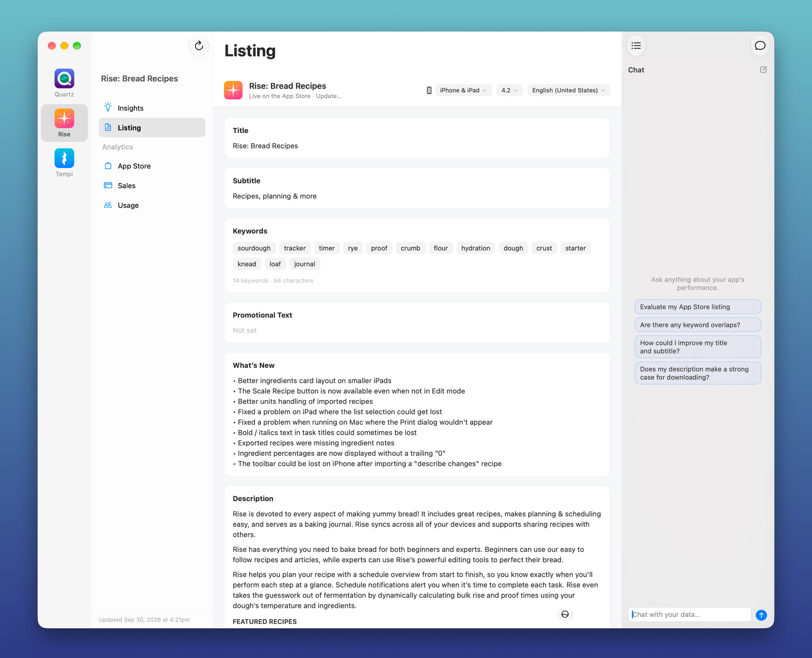Click the title text Rise: Bread Recipes in Title card
812x658 pixels.
click(x=265, y=146)
